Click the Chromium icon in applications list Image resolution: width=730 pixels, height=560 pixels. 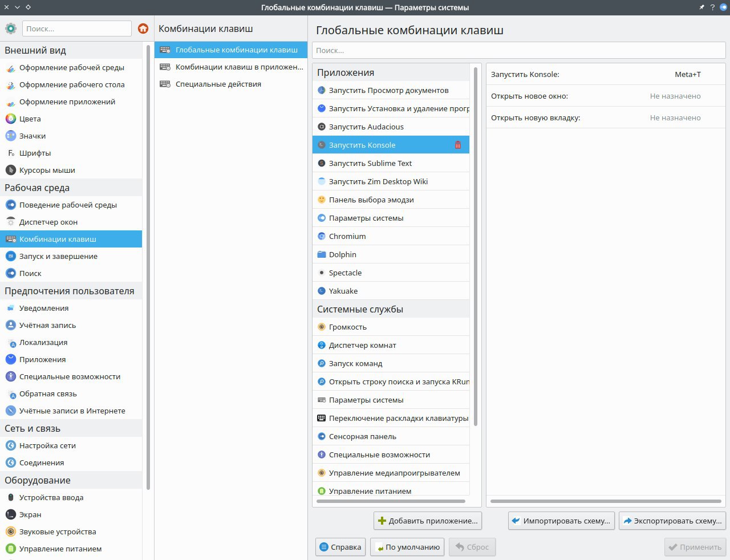point(322,236)
